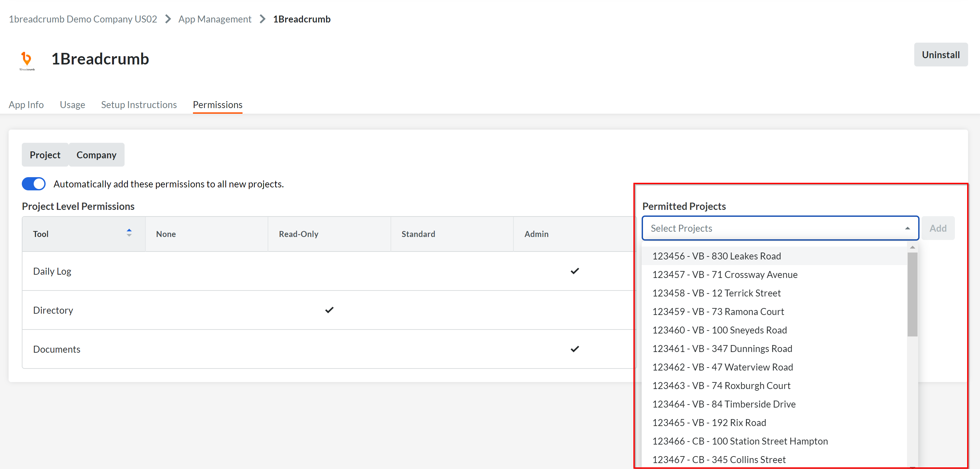Click the 1Breadcrumb current breadcrumb

[302, 19]
